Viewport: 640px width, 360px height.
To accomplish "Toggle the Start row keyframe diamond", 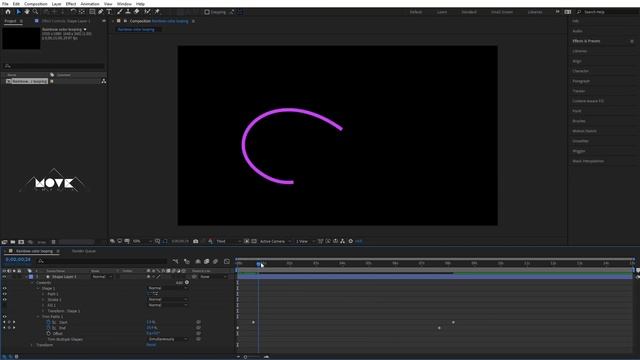I will (9, 322).
